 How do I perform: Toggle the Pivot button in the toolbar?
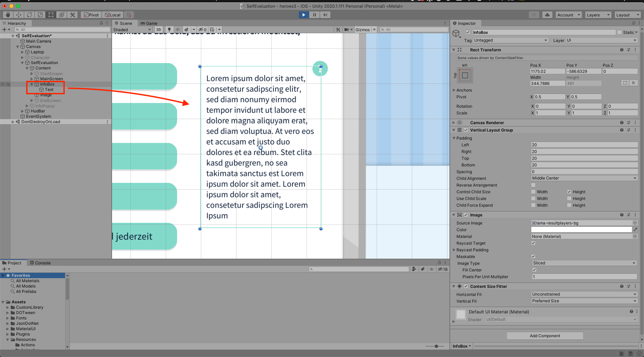pyautogui.click(x=91, y=15)
